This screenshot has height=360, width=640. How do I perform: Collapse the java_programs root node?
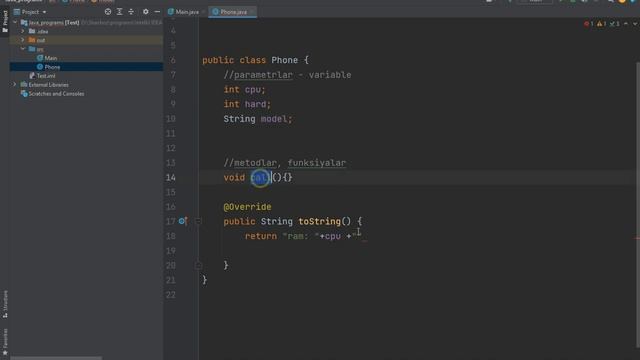click(x=16, y=22)
